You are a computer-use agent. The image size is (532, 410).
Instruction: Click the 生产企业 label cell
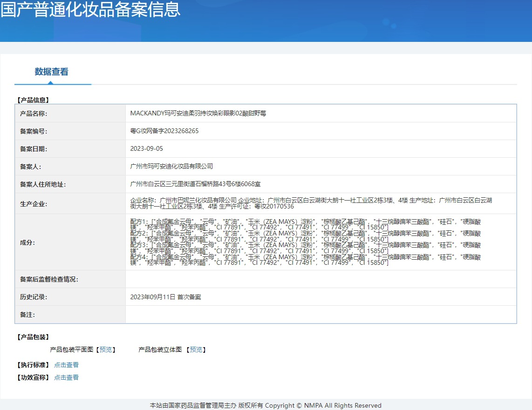(70, 204)
